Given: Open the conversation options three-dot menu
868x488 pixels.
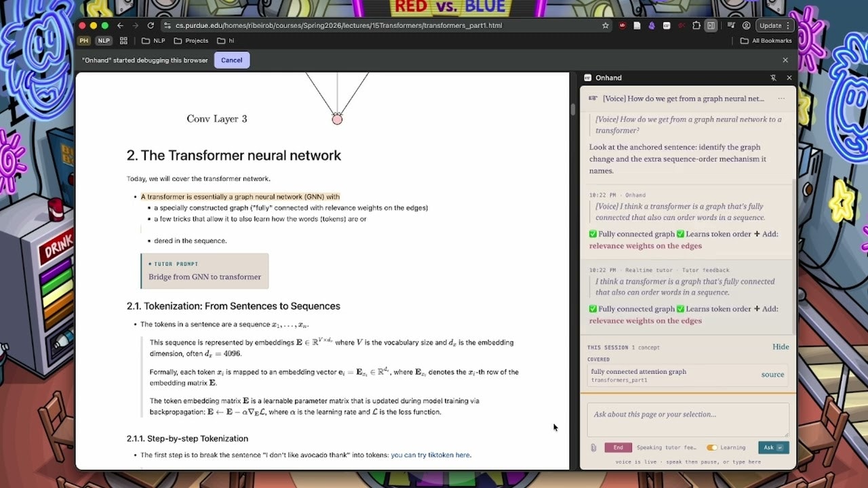Looking at the screenshot, I should point(781,98).
